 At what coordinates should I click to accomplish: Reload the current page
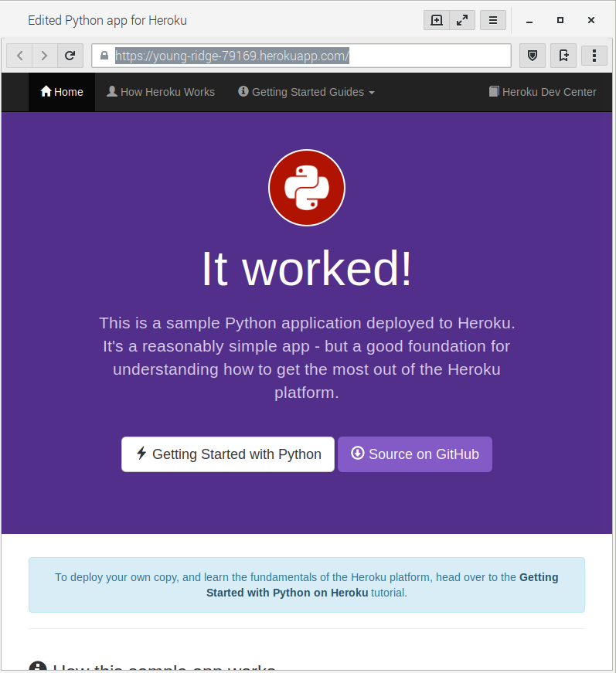pyautogui.click(x=70, y=56)
